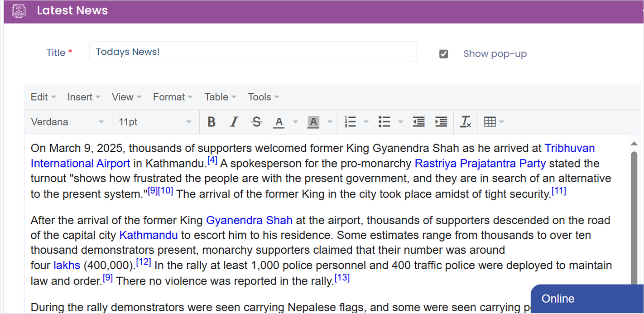This screenshot has width=644, height=314.
Task: Click the table insert icon
Action: click(x=490, y=122)
